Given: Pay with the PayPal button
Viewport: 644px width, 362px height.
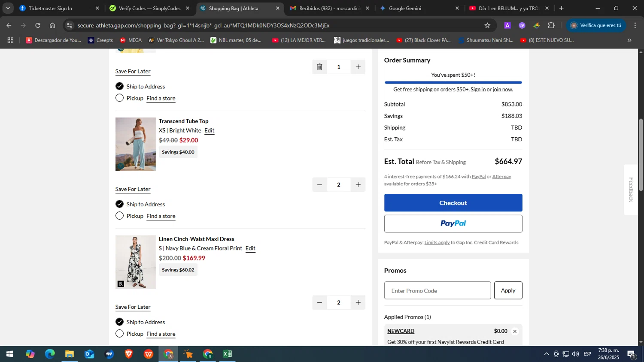Looking at the screenshot, I should (x=453, y=223).
